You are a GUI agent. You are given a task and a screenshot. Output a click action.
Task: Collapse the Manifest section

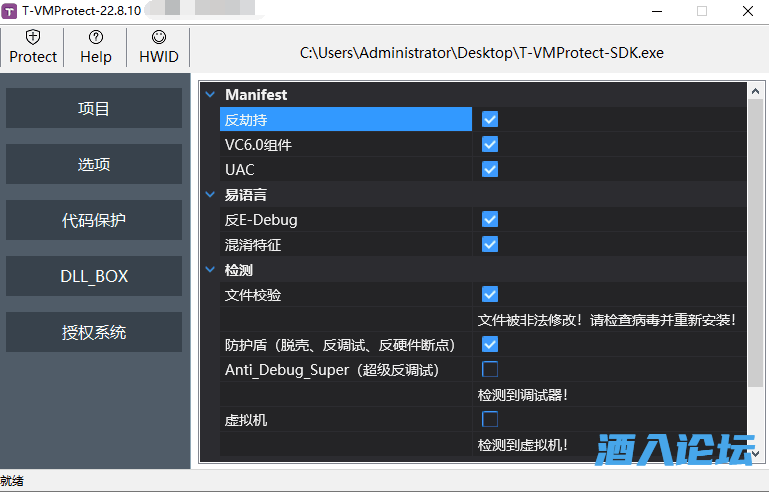pyautogui.click(x=210, y=94)
